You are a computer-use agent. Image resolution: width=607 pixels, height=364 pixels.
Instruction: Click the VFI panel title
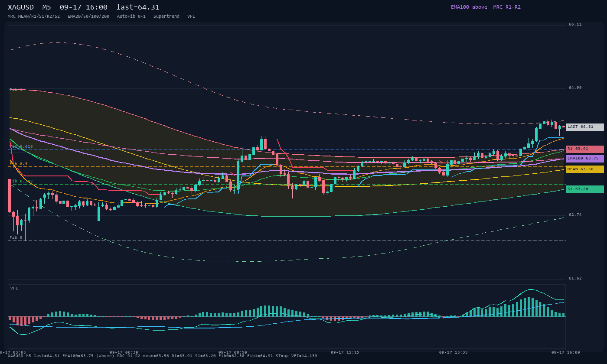pyautogui.click(x=14, y=289)
